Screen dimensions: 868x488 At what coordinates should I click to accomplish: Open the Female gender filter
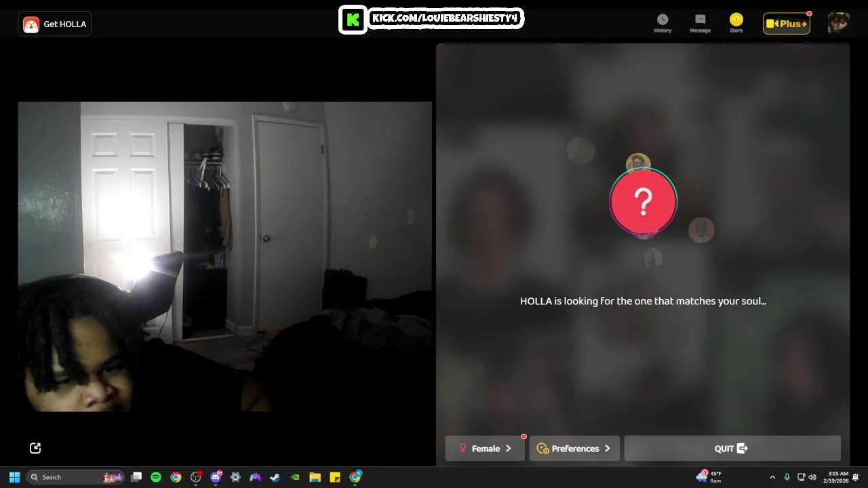485,449
